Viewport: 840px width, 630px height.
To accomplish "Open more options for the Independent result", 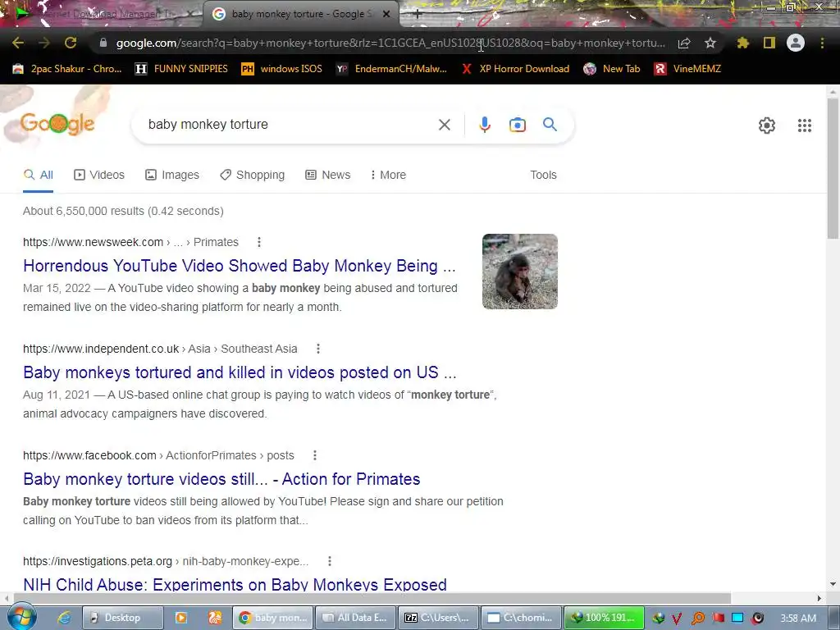I will (318, 349).
